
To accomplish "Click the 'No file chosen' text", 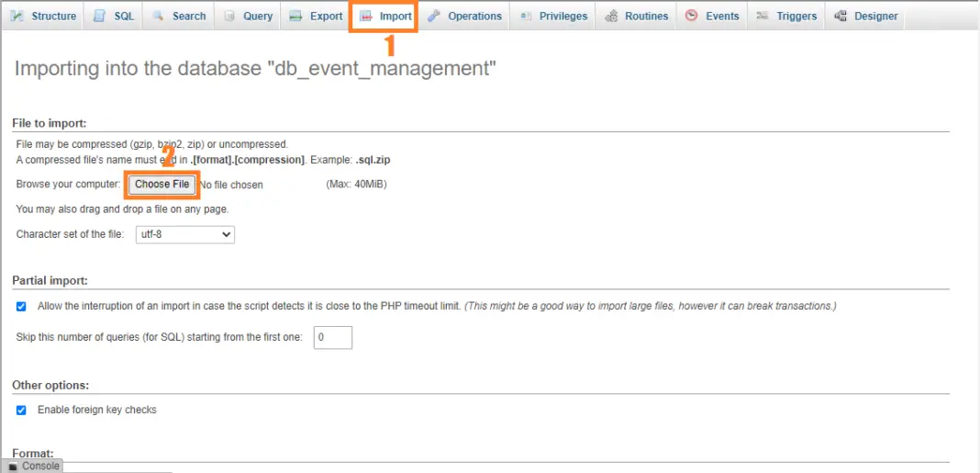I will 232,185.
